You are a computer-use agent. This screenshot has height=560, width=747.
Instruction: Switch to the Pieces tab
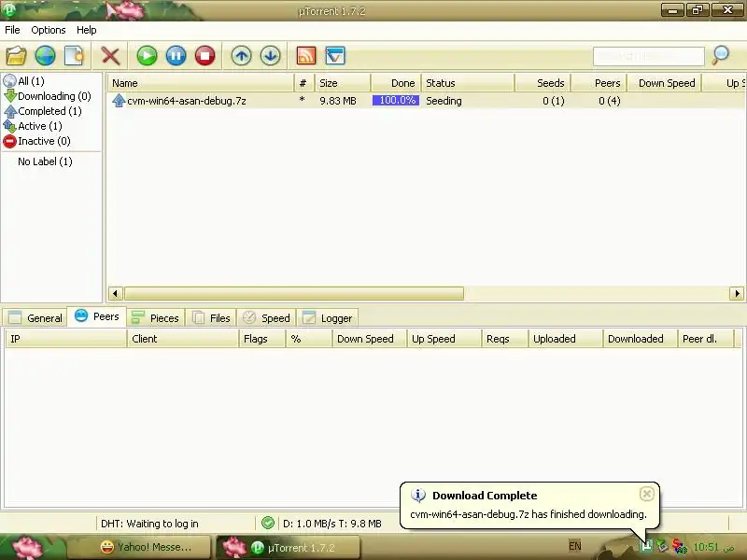tap(155, 318)
